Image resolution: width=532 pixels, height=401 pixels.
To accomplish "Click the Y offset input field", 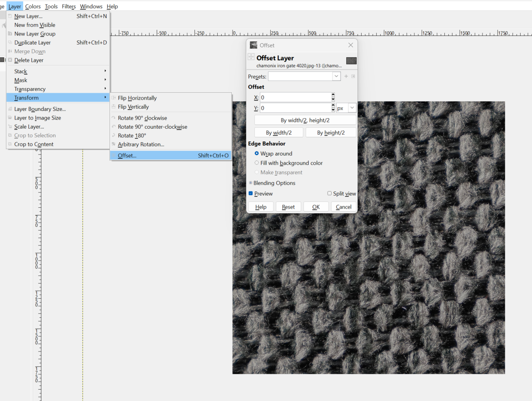I will (x=295, y=108).
